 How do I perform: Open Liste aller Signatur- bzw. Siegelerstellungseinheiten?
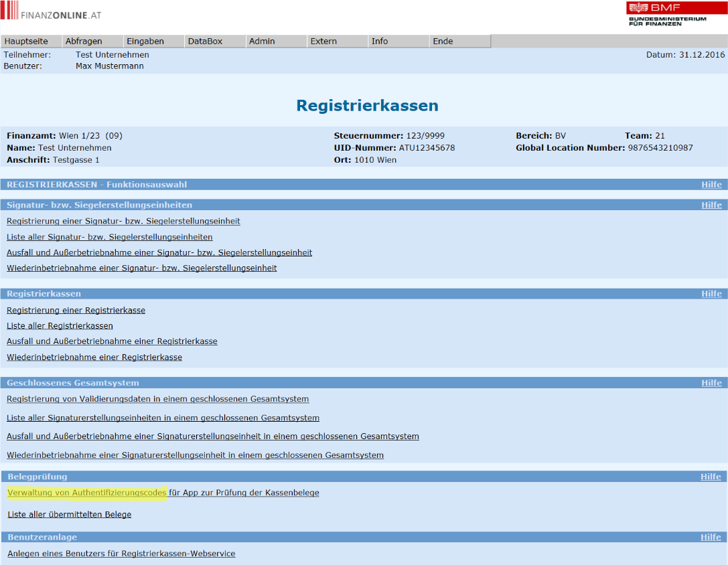tap(110, 237)
